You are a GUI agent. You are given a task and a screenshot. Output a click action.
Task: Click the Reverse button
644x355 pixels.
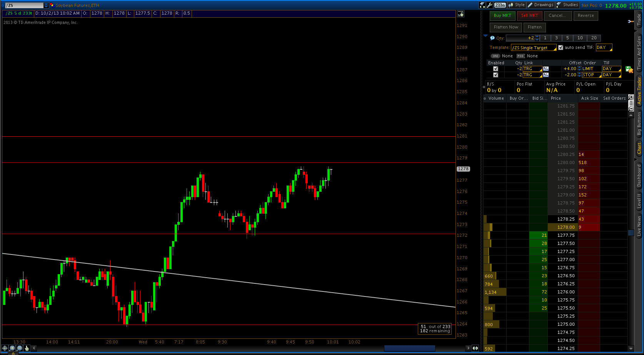(586, 16)
